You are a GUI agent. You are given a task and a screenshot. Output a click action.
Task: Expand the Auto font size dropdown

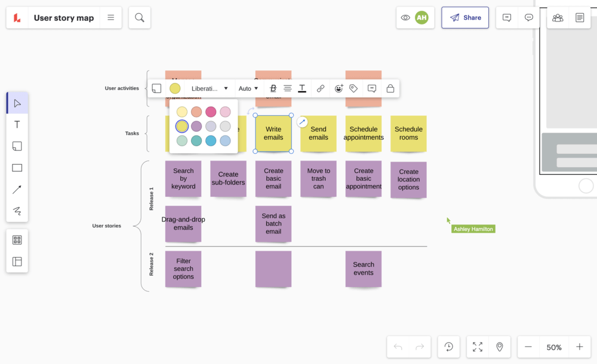coord(248,88)
